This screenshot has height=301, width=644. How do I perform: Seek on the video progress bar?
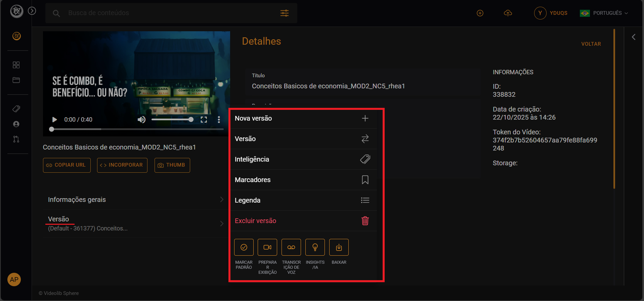coord(136,129)
